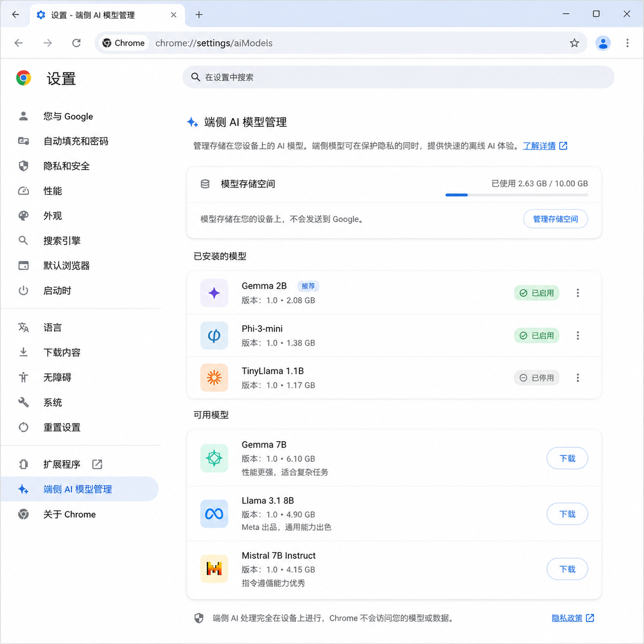Click the magnifier icon in settings search

pos(196,77)
